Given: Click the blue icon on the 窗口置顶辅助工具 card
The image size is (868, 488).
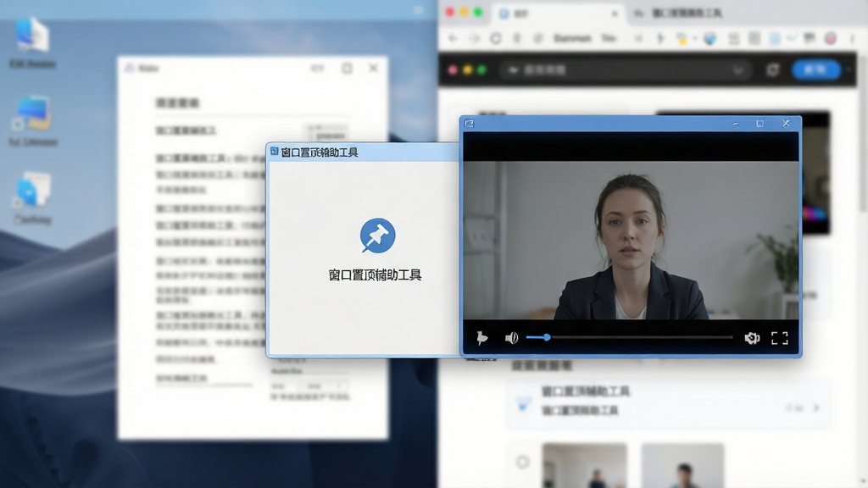Looking at the screenshot, I should (x=522, y=404).
